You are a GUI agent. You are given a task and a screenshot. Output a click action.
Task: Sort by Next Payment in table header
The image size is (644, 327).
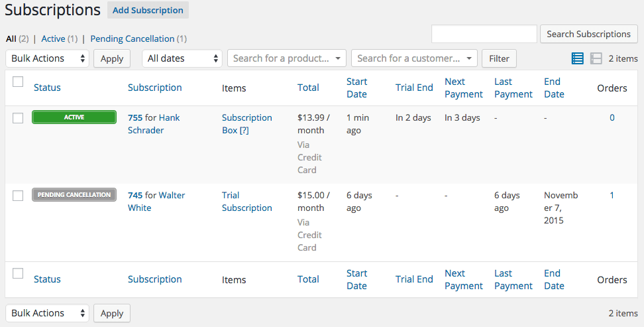coord(464,88)
